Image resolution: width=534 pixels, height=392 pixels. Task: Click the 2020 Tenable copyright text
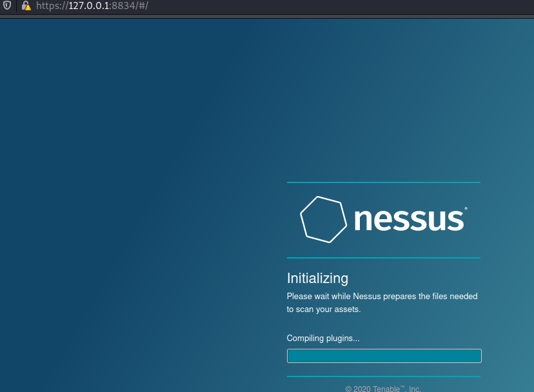(x=383, y=389)
